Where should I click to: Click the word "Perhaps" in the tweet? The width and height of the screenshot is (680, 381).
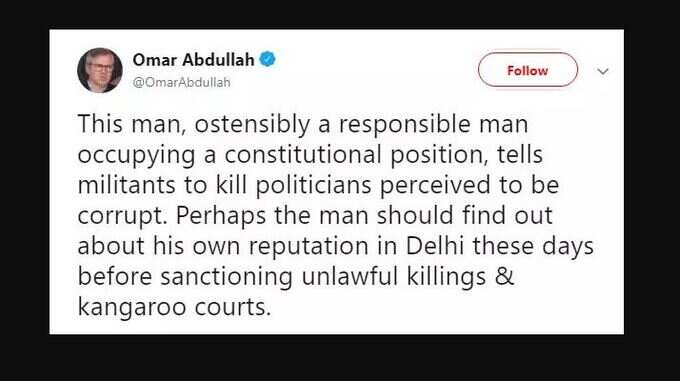221,216
